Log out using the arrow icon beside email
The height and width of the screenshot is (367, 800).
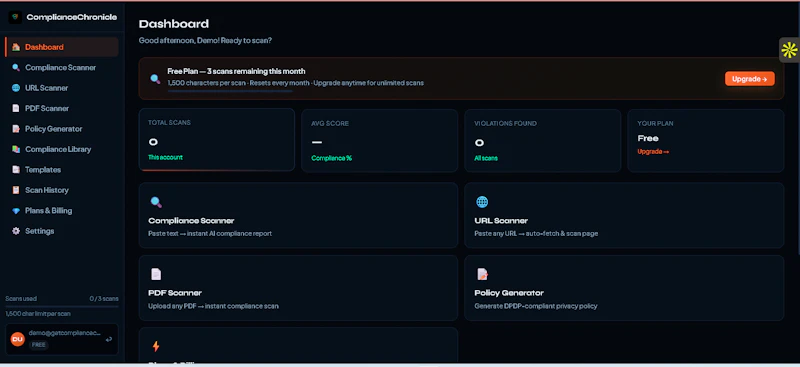[x=109, y=339]
